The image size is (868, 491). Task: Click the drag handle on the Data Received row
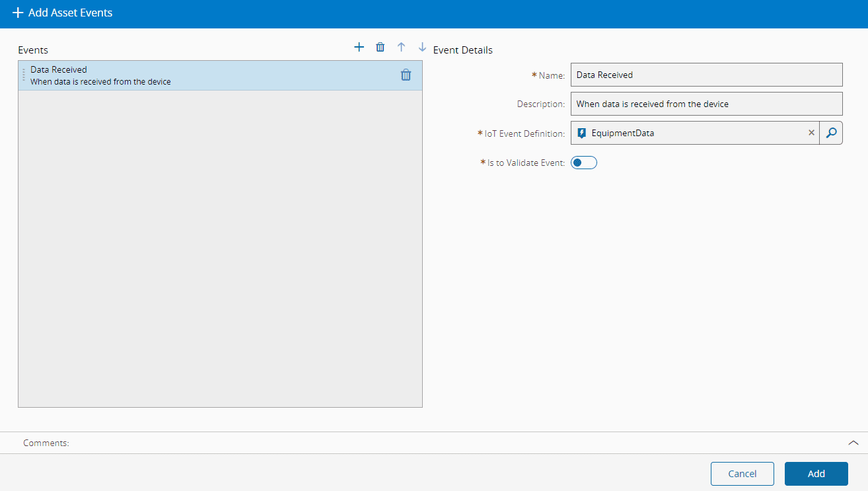coord(24,75)
